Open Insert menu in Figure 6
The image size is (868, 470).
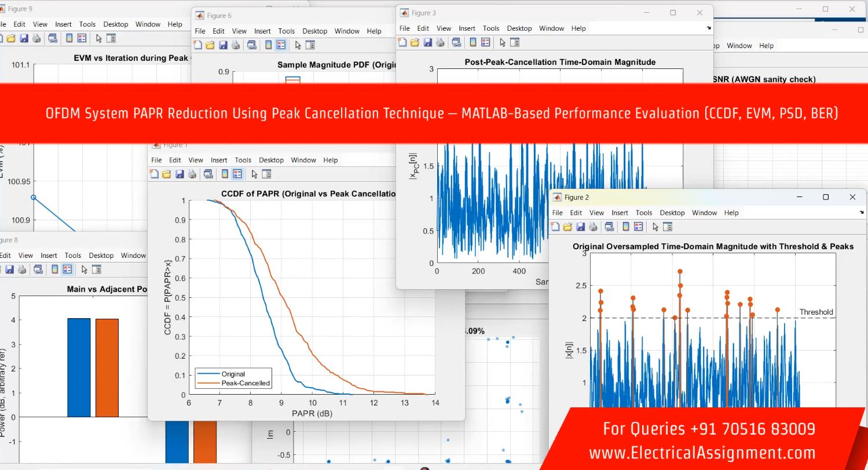point(262,31)
